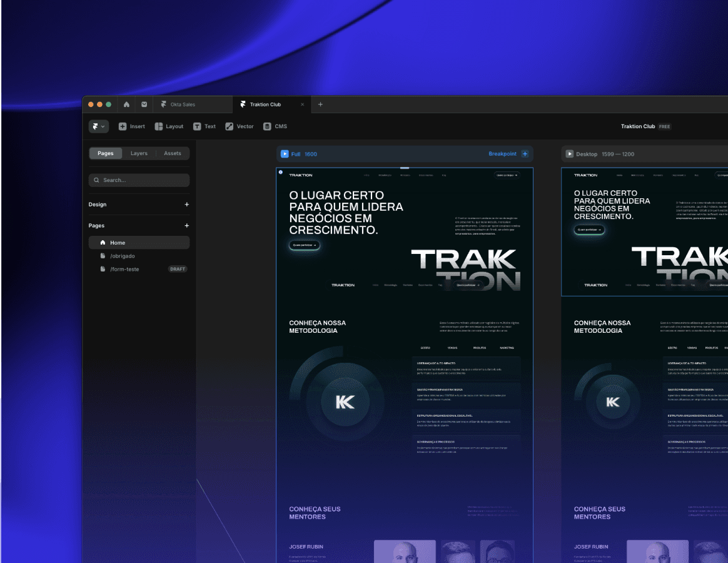Open the Framer logo main menu
The height and width of the screenshot is (563, 728).
click(x=98, y=126)
